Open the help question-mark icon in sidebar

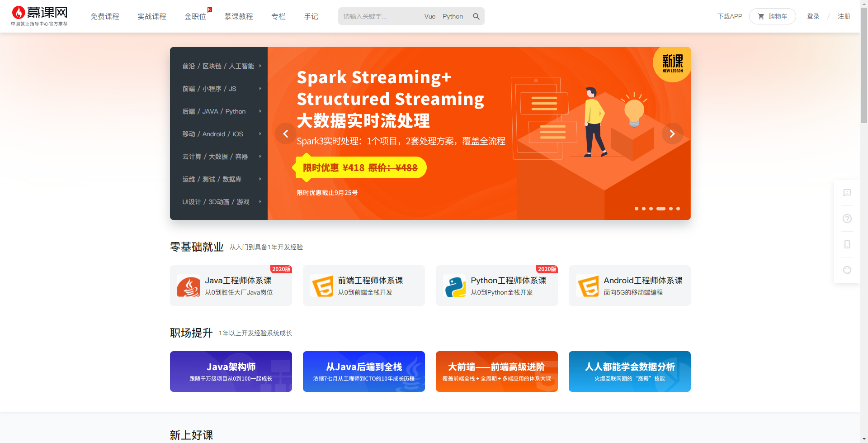(x=847, y=219)
